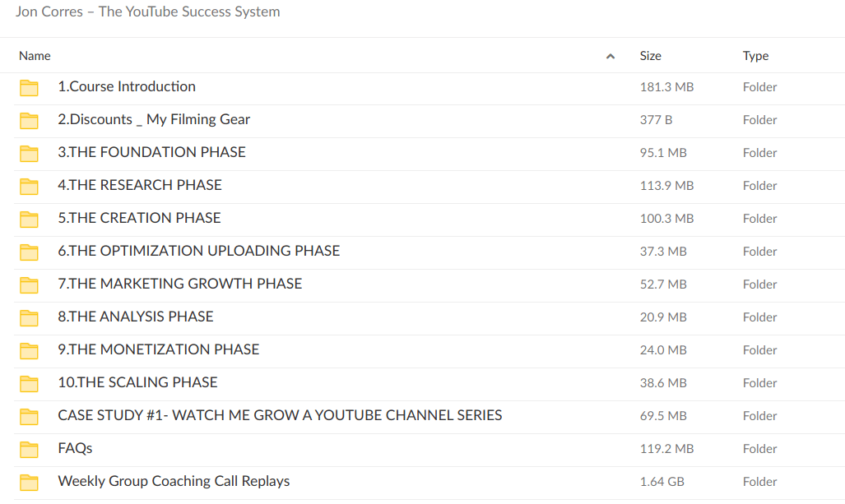Click the folder icon for FAQs
Screen dimensions: 845x504
[x=29, y=449]
